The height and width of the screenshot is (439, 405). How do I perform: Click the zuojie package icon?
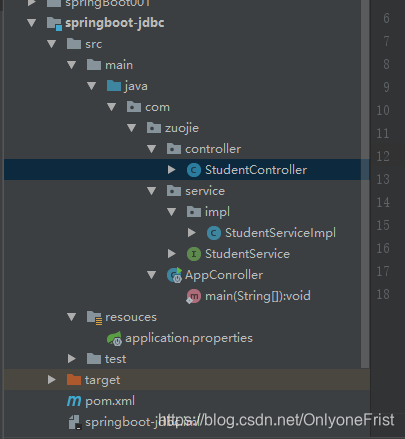[154, 128]
